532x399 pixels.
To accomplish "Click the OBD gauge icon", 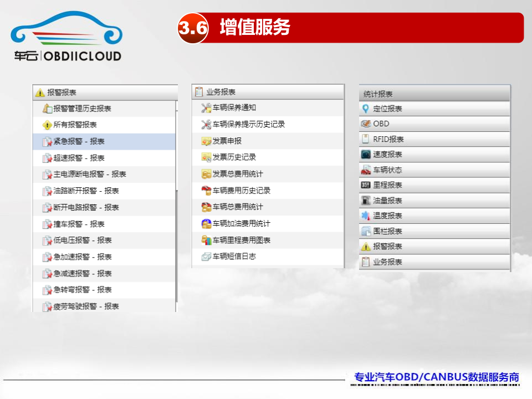I will [366, 124].
